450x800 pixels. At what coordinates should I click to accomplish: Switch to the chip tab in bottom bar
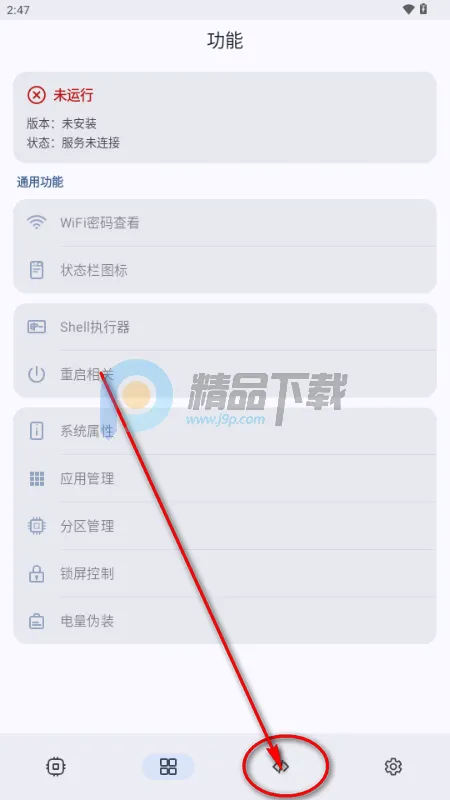pos(56,766)
